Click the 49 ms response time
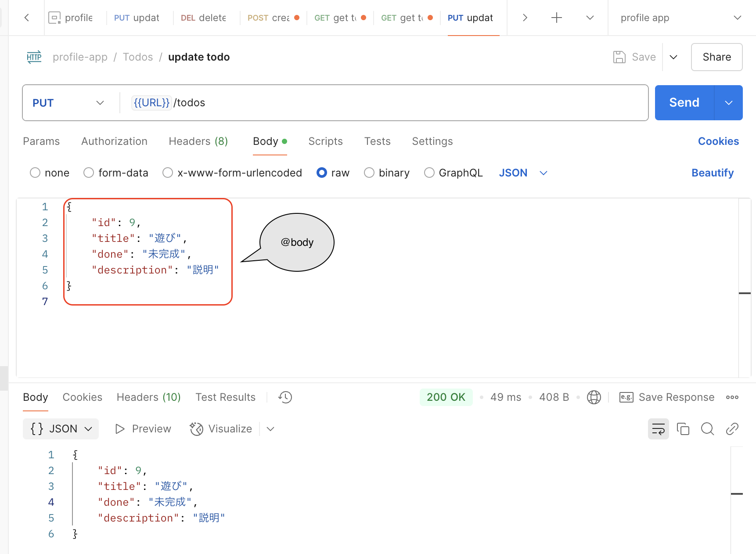The width and height of the screenshot is (756, 554). click(x=506, y=397)
